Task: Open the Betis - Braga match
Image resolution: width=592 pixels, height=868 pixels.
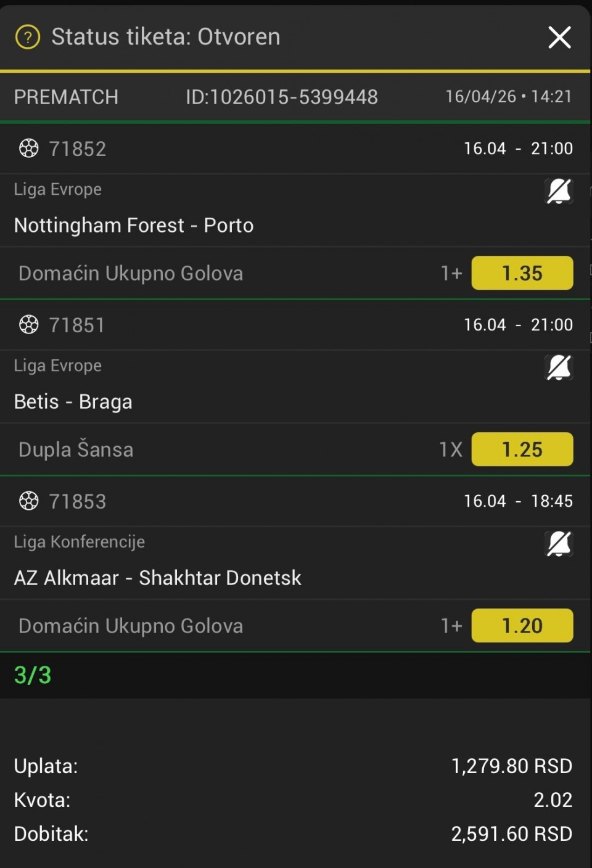Action: (73, 402)
